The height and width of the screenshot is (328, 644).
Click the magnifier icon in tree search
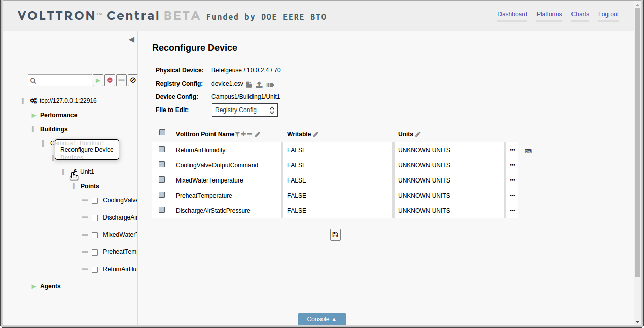click(x=33, y=81)
